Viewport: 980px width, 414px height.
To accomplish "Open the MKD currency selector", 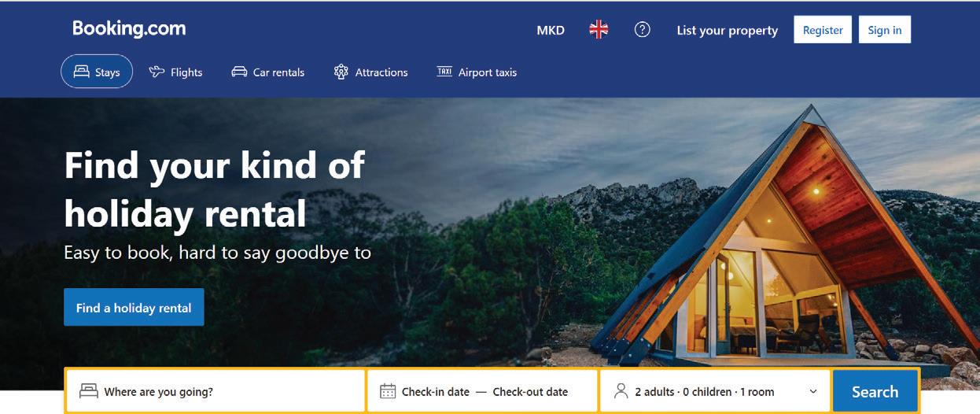I will pos(551,30).
